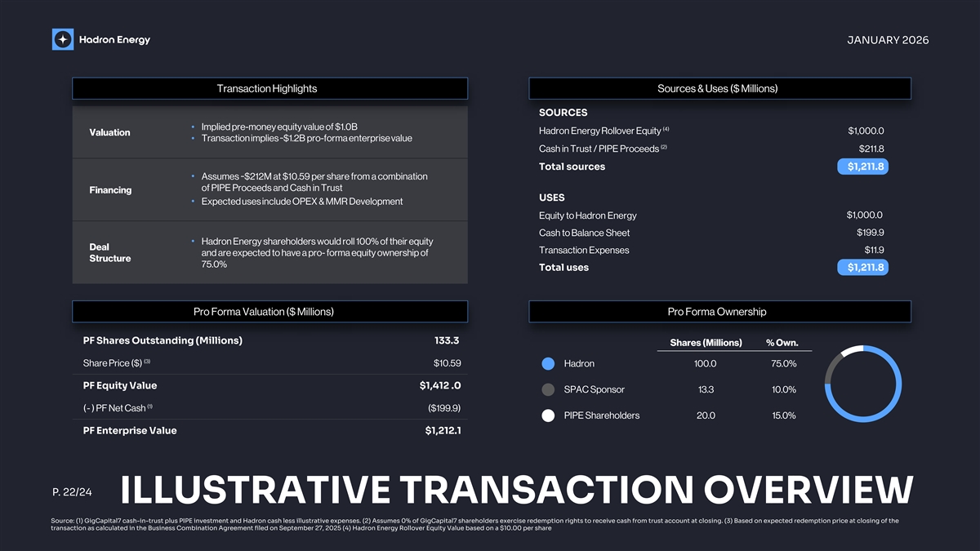Click the white PIPE Shareholders legend dot
Image resolution: width=980 pixels, height=551 pixels.
click(549, 415)
